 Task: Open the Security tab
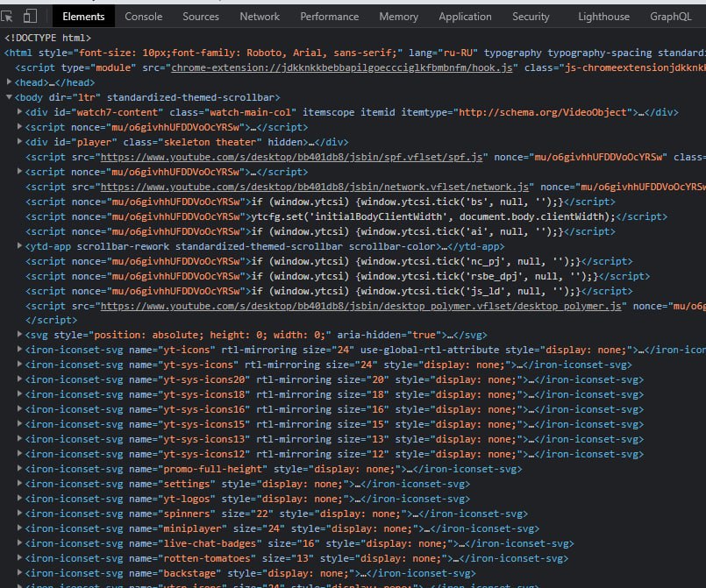coord(531,17)
